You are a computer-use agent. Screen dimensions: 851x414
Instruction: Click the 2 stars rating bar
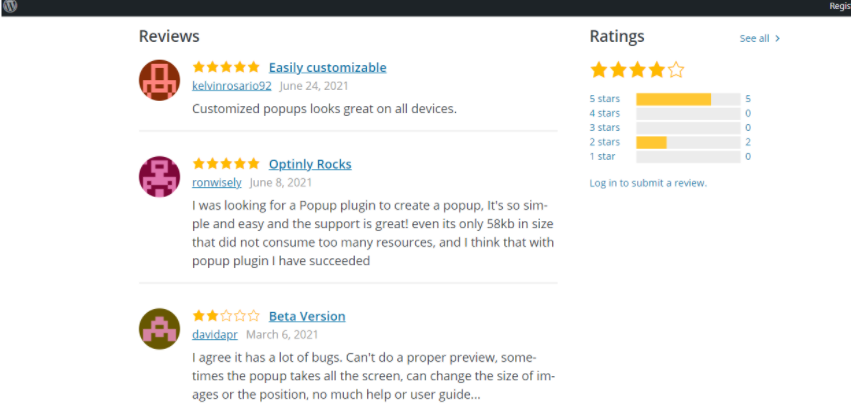pos(688,142)
